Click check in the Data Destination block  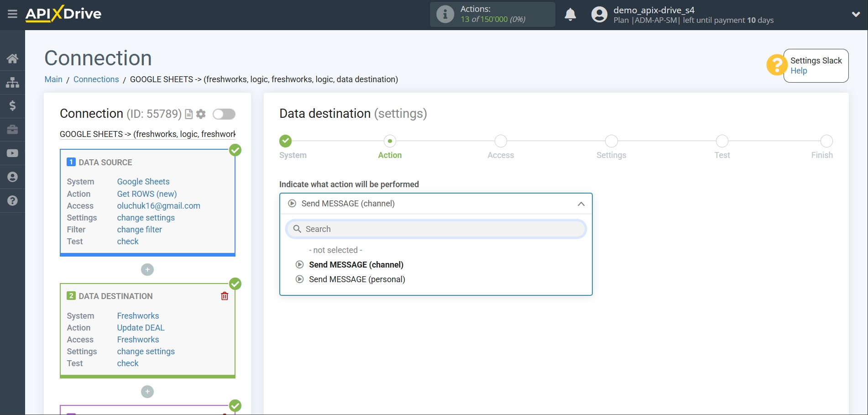tap(128, 363)
